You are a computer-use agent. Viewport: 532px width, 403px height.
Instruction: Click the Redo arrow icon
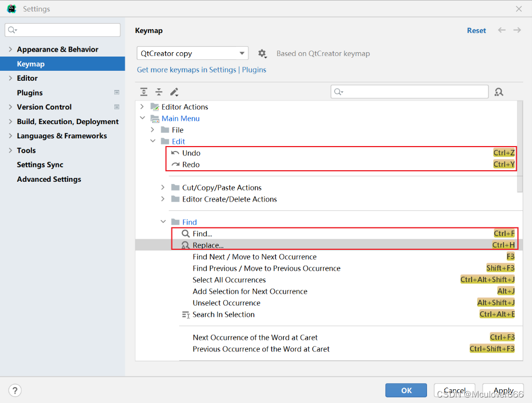tap(175, 164)
